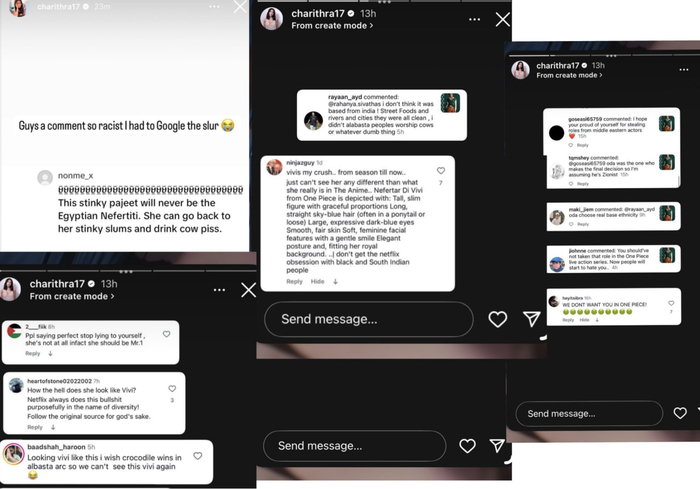This screenshot has width=700, height=489.
Task: Expand 'From create mode' in bottom-left story
Action: pos(72,296)
